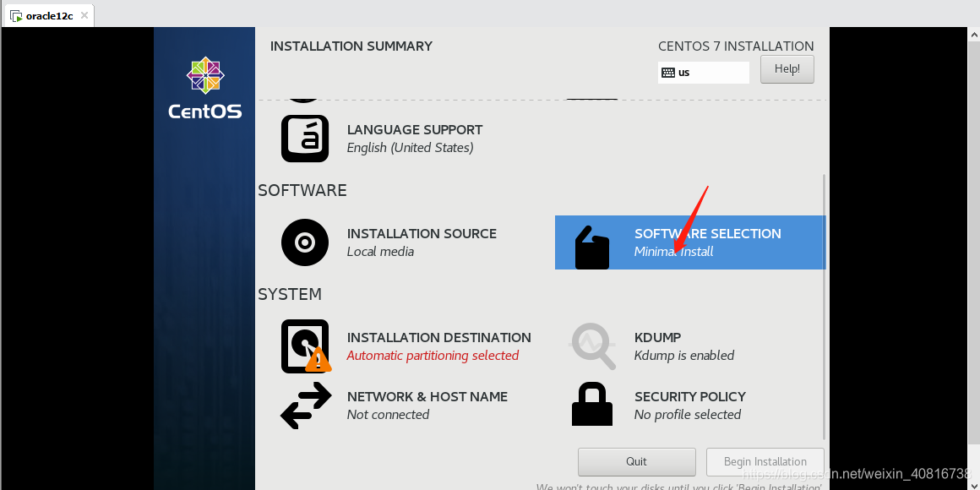Image resolution: width=980 pixels, height=490 pixels.
Task: Click the CENTOS 7 INSTALLATION title
Action: click(x=736, y=46)
